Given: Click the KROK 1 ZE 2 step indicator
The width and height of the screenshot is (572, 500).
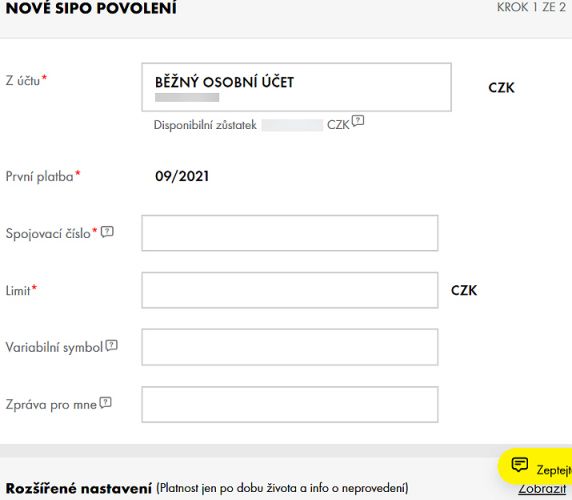Looking at the screenshot, I should pyautogui.click(x=531, y=7).
